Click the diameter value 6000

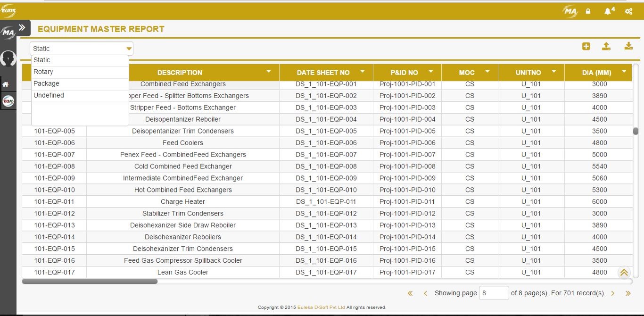[600, 202]
